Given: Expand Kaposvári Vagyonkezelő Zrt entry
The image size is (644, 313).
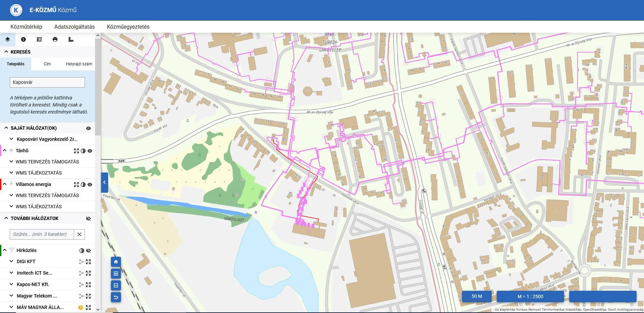Looking at the screenshot, I should coord(11,139).
